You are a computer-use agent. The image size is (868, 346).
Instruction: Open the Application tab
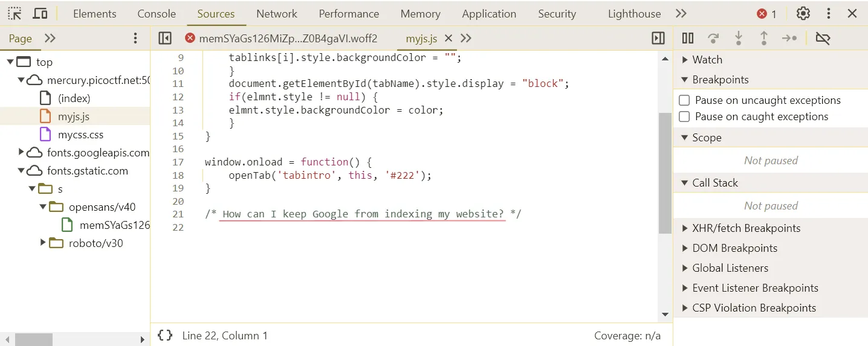(x=489, y=13)
